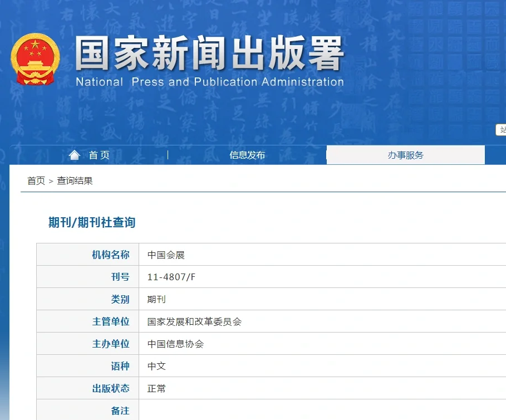506x420 pixels.
Task: Click the 类别 row showing 期刊
Action: [x=156, y=299]
